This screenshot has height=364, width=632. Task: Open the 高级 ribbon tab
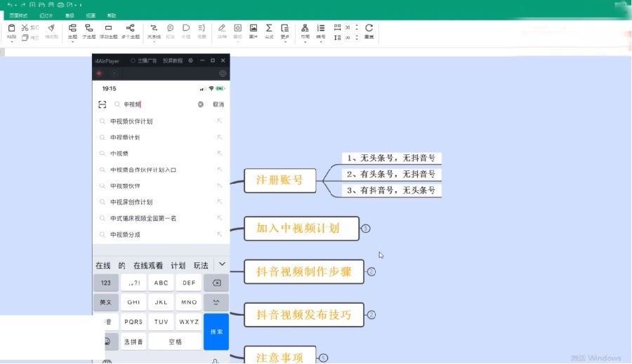(70, 15)
